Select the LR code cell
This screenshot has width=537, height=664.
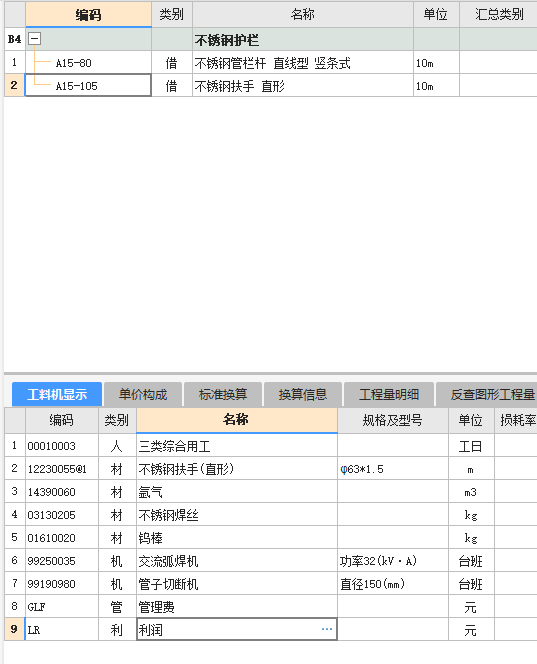pos(62,629)
